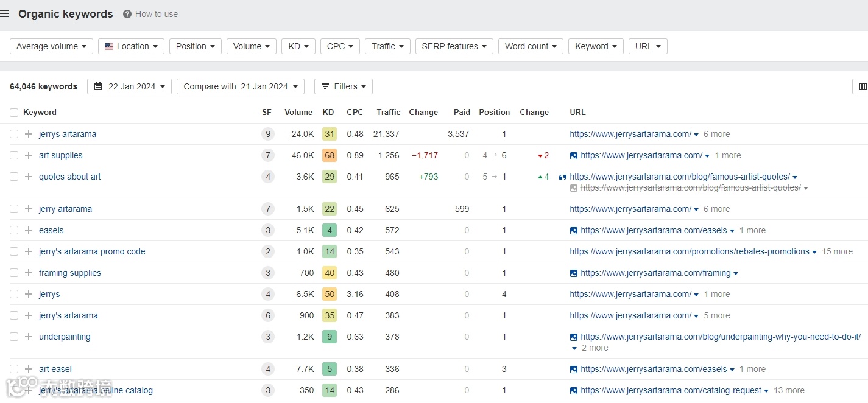868x403 pixels.
Task: Sort by Paid column header
Action: [x=462, y=113]
